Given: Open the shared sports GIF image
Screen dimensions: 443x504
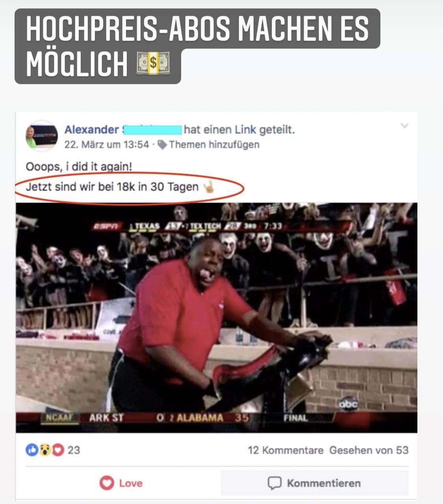Looking at the screenshot, I should coord(217,318).
